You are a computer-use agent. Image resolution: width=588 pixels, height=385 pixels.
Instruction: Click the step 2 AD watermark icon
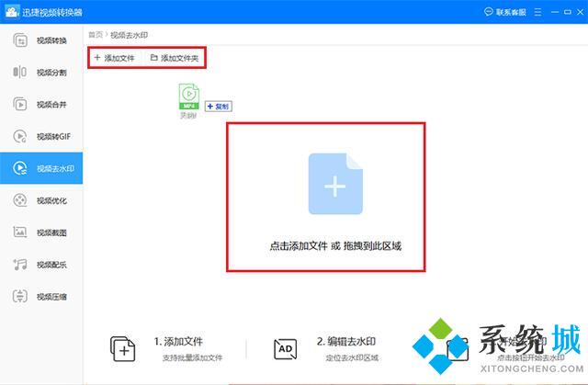(x=286, y=349)
